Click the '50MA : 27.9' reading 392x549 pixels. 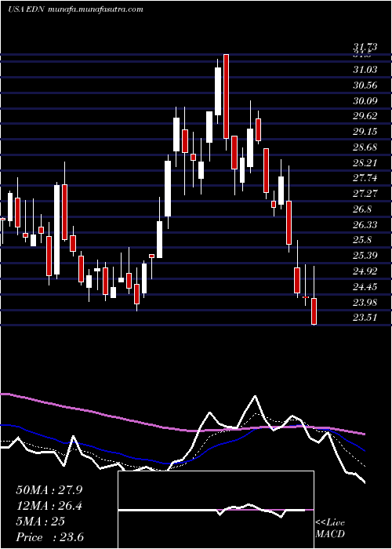point(49,490)
